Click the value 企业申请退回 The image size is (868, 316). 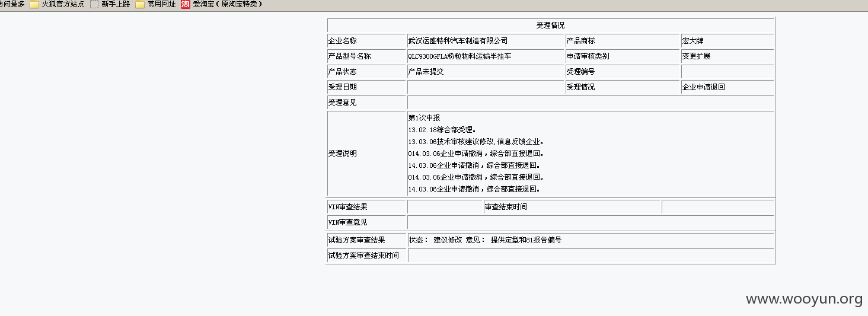point(703,87)
